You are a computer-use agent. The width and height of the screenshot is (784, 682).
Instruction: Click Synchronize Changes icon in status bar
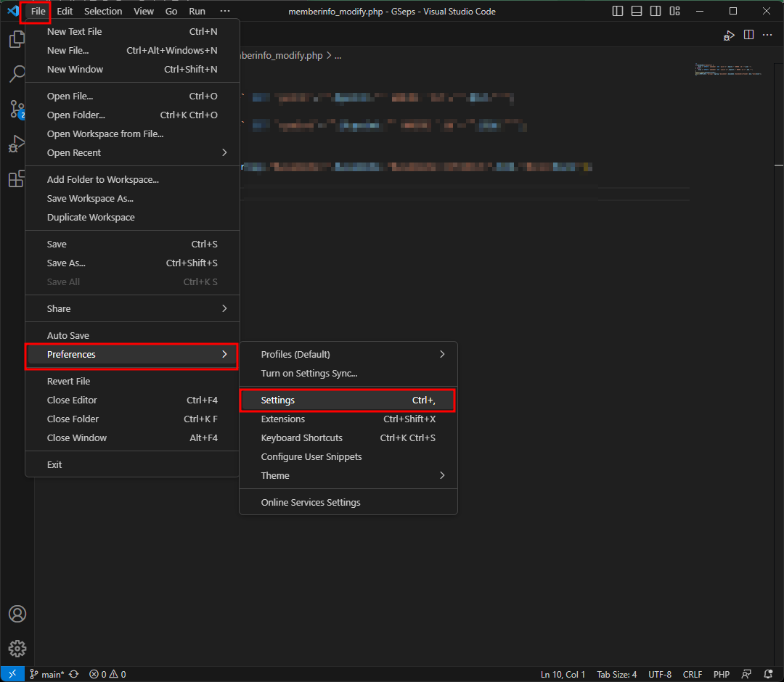point(74,674)
